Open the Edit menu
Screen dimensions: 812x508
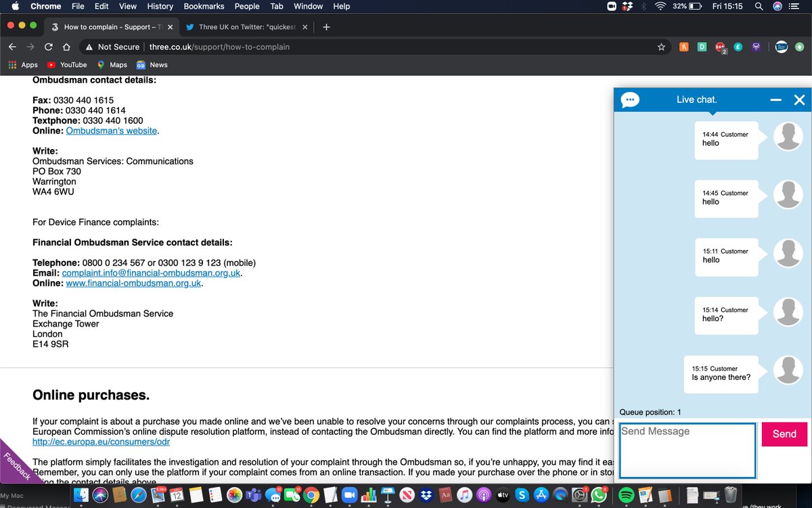[x=101, y=6]
